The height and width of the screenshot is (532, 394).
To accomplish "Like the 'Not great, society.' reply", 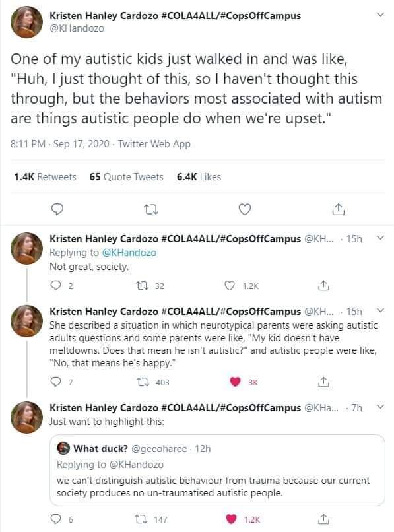I will pos(230,286).
